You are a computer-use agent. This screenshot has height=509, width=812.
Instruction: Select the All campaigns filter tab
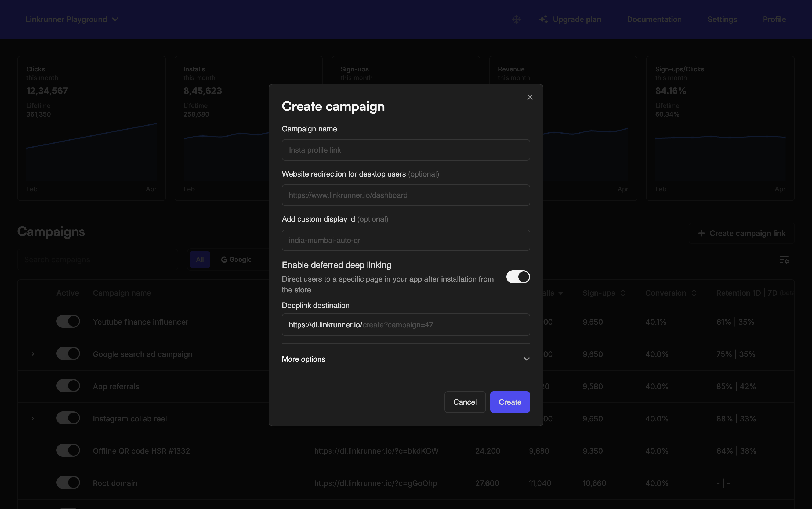coord(200,259)
